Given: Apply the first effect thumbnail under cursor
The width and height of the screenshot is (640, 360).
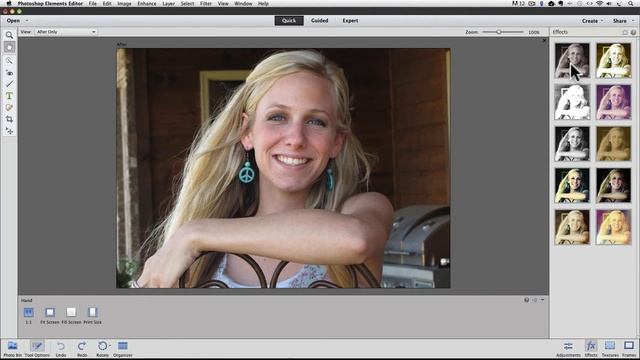Looking at the screenshot, I should [572, 61].
